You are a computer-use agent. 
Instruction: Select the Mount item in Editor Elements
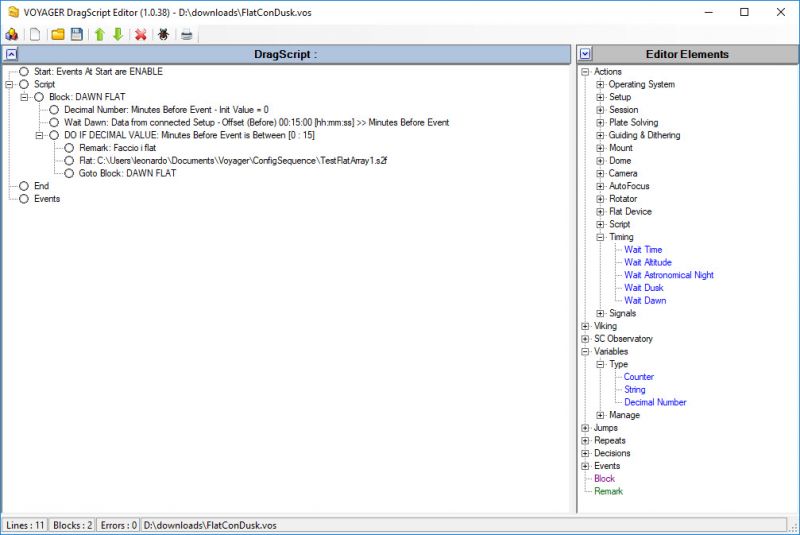tap(620, 148)
